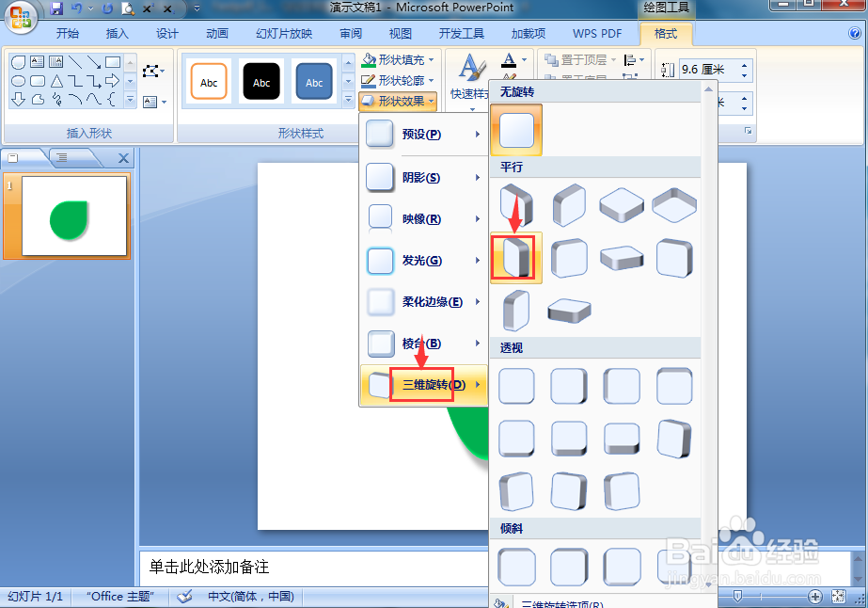The width and height of the screenshot is (868, 608).
Task: Select the right arrow shape
Action: click(112, 82)
